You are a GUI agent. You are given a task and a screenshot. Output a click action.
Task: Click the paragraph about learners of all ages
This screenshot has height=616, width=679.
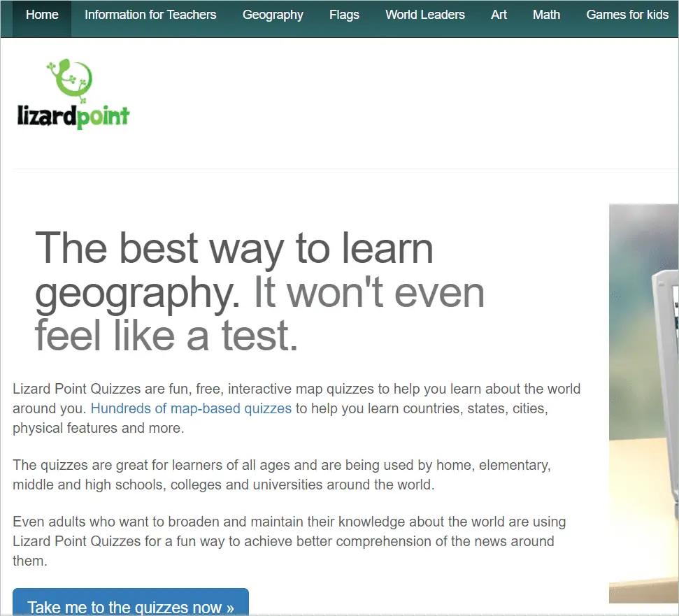tap(281, 475)
